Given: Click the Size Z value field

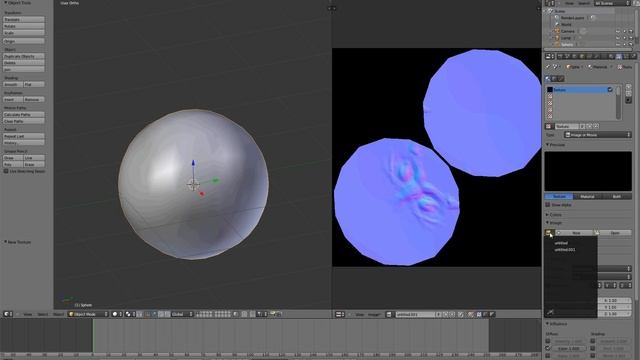Looking at the screenshot, I should [x=616, y=314].
